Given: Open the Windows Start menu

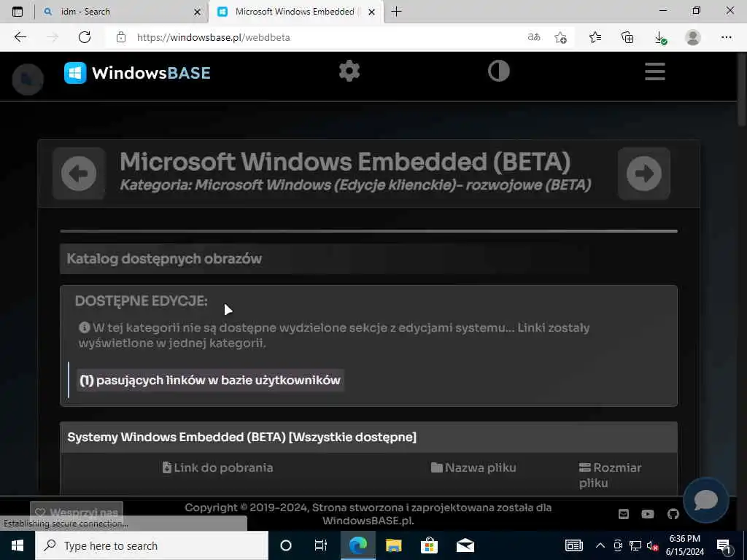Looking at the screenshot, I should (x=18, y=545).
